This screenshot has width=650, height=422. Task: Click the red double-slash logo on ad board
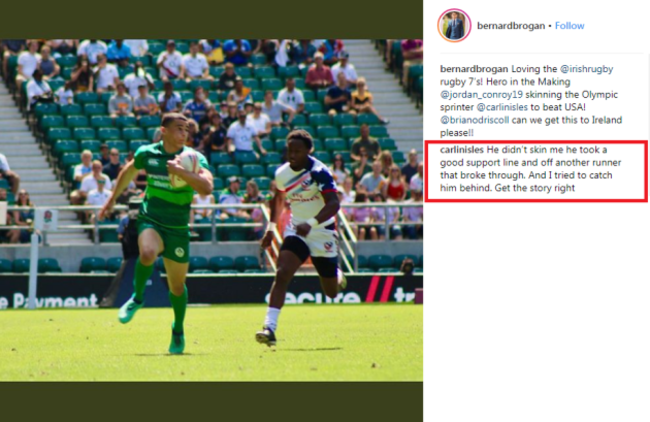click(380, 289)
